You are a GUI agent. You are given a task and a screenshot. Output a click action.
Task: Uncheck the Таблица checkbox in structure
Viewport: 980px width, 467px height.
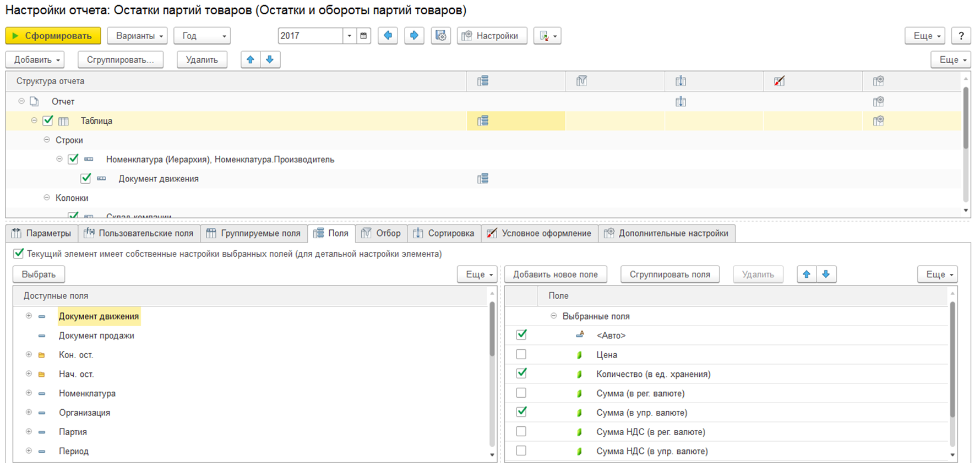click(x=48, y=120)
